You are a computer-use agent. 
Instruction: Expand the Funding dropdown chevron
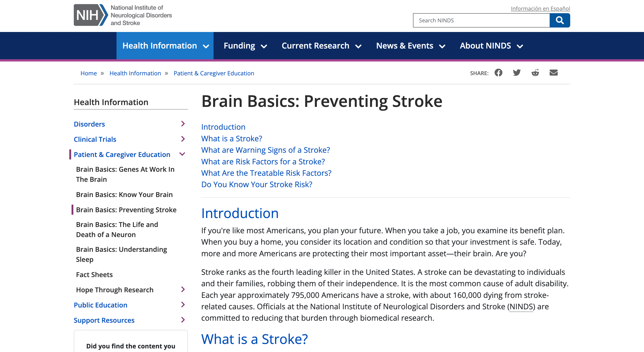[264, 46]
